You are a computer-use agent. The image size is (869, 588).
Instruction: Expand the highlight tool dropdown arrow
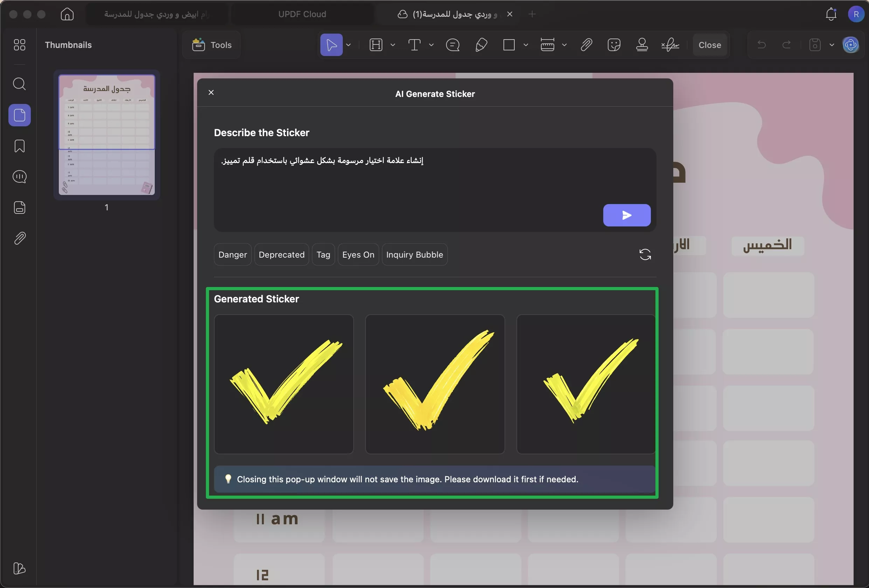[x=392, y=45]
